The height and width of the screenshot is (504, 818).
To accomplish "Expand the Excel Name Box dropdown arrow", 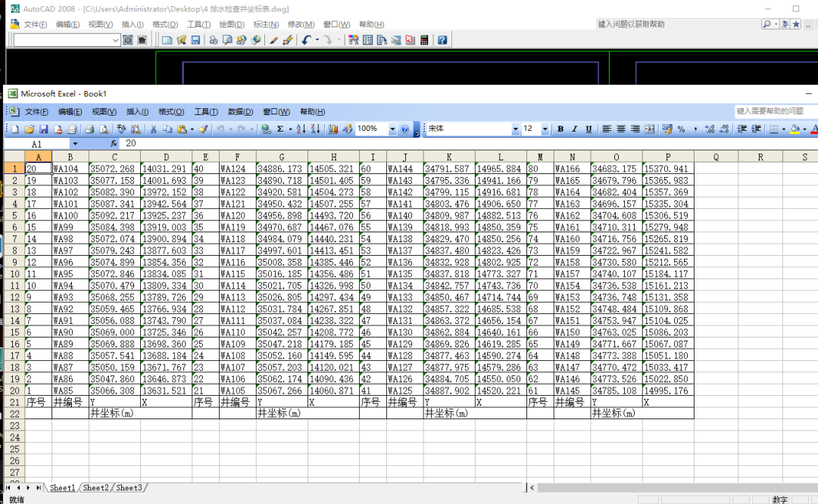I will 75,144.
